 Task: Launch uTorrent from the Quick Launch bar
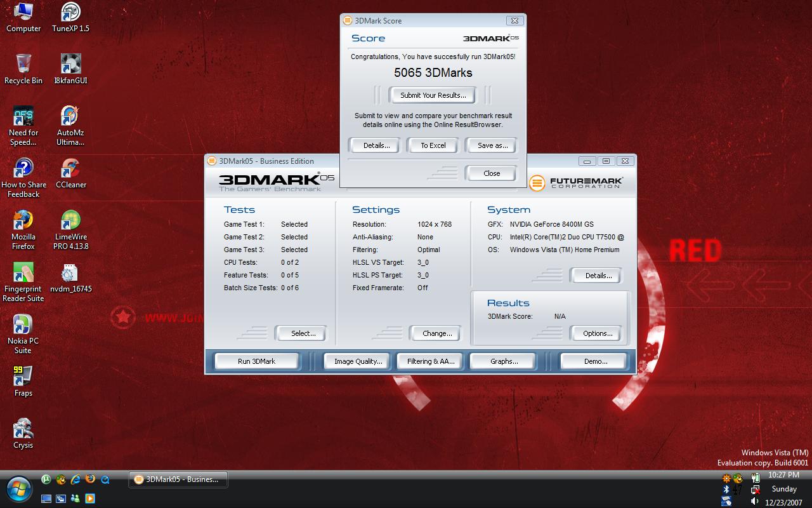pyautogui.click(x=46, y=479)
